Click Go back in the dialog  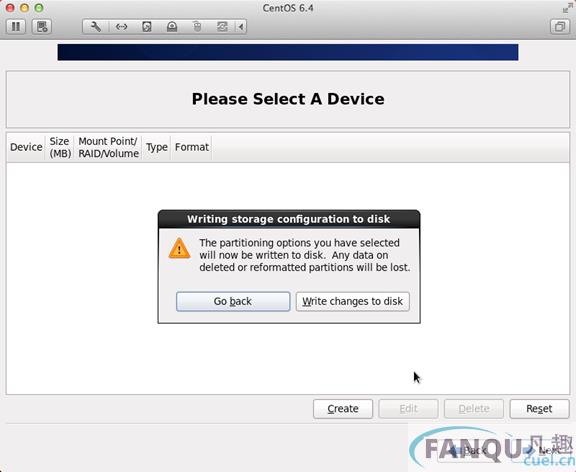(233, 301)
